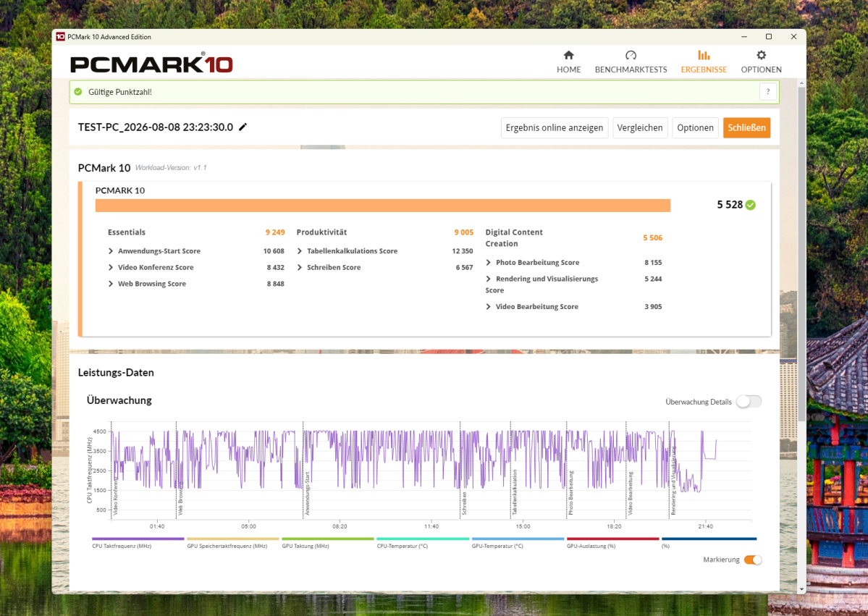868x616 pixels.
Task: Toggle CPU Taktfrequenz legend line
Action: tap(138, 539)
